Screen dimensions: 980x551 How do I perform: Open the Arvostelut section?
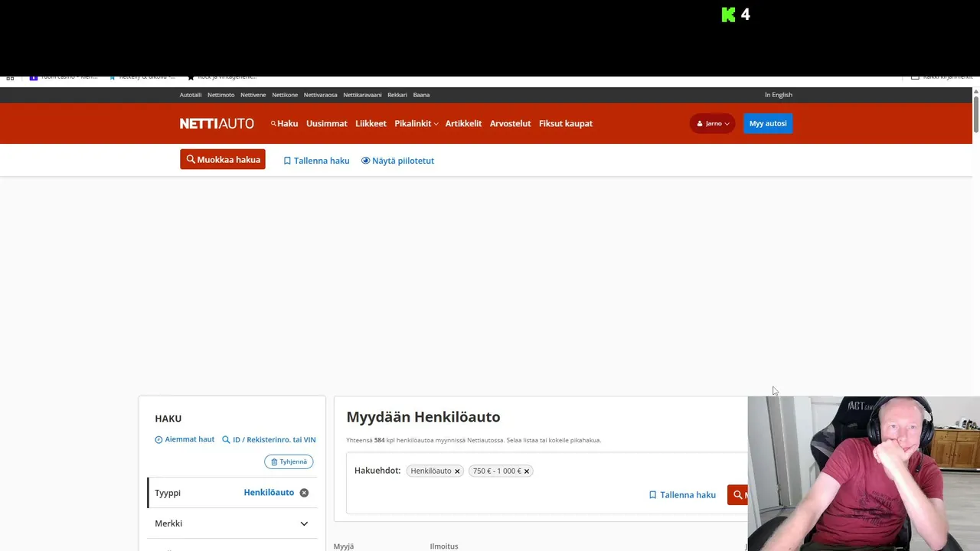[x=510, y=123]
